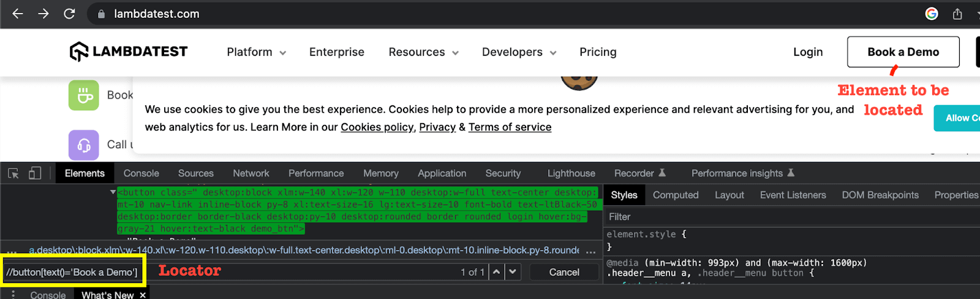Collapse the highlighted button element node
980x299 pixels.
coord(113,192)
